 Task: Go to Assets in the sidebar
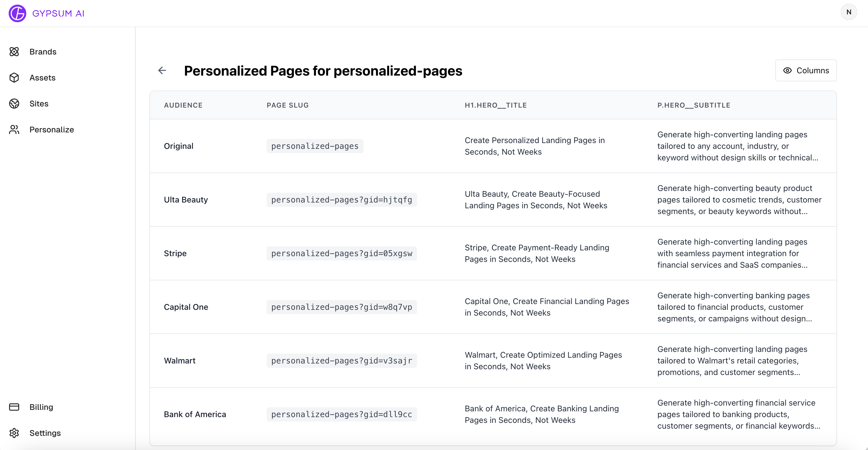tap(42, 78)
